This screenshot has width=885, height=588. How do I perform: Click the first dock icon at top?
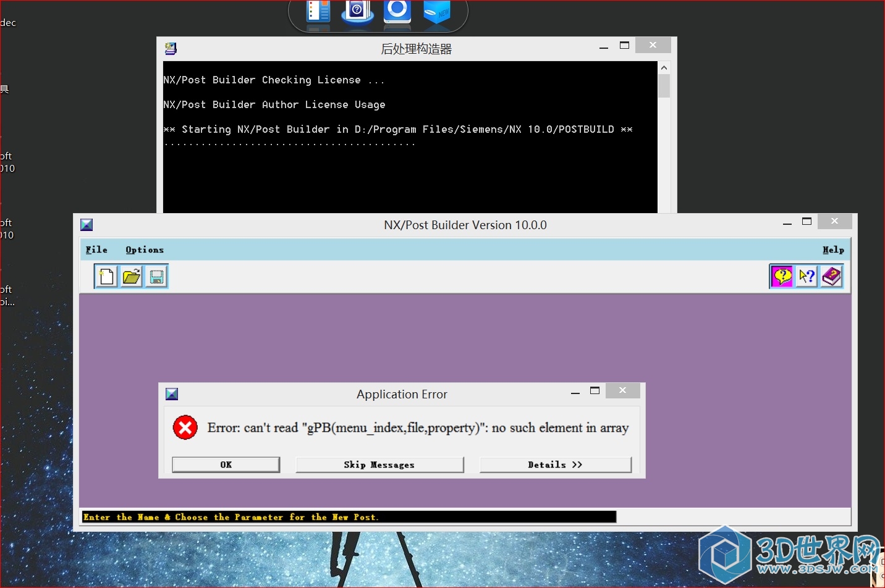[x=319, y=12]
